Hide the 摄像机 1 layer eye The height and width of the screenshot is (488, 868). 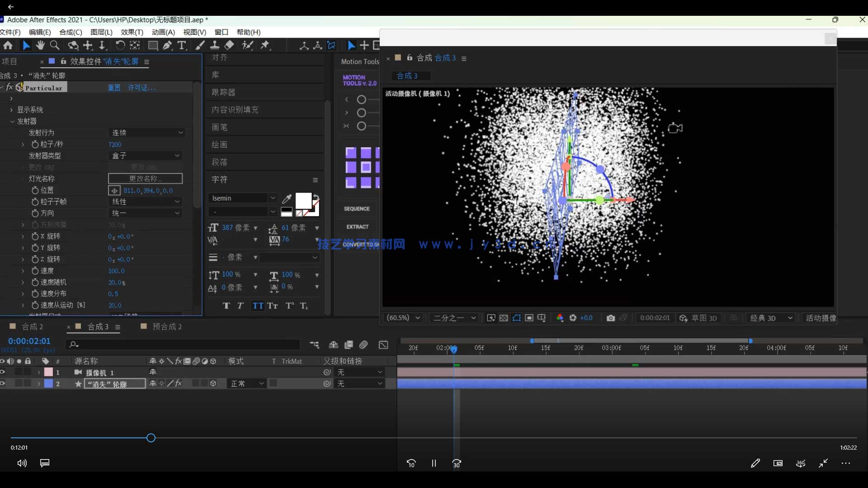click(3, 372)
